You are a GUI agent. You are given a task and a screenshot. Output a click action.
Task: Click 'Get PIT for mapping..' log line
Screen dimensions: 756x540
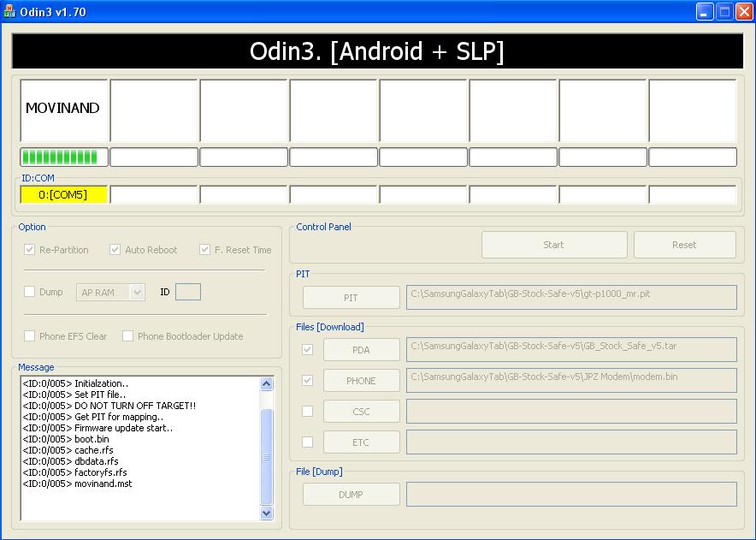tap(93, 417)
